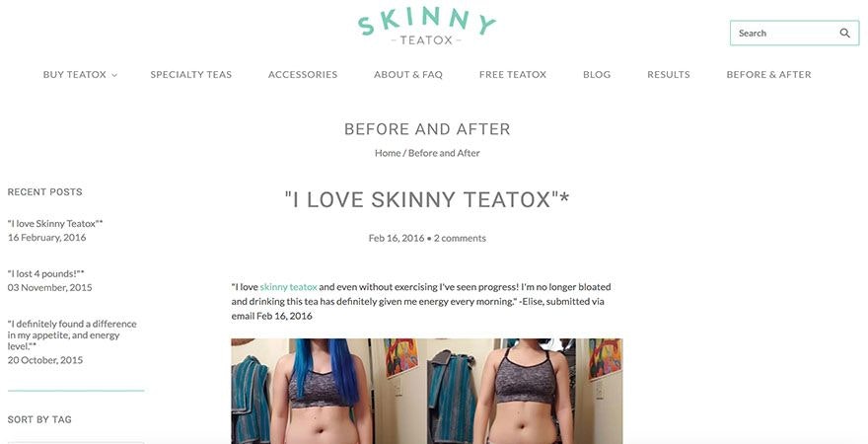The image size is (868, 444).
Task: Click into the Search input field
Action: pyautogui.click(x=784, y=34)
